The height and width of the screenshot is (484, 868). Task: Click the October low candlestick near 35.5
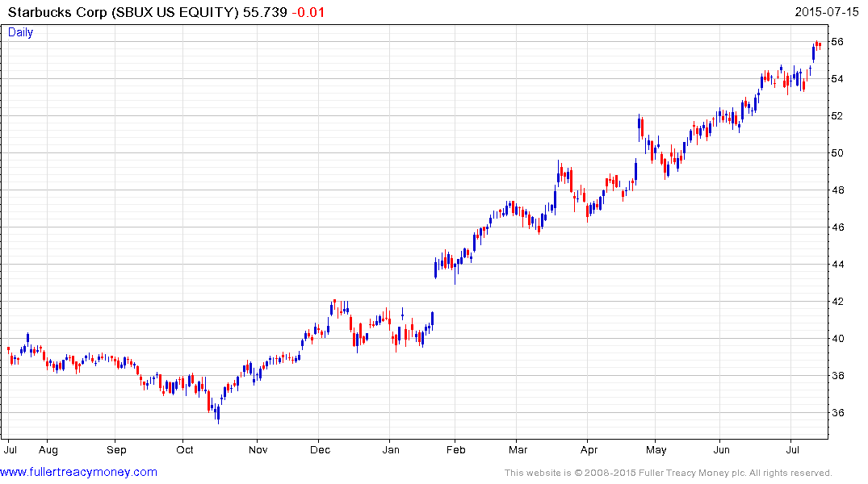pos(218,414)
